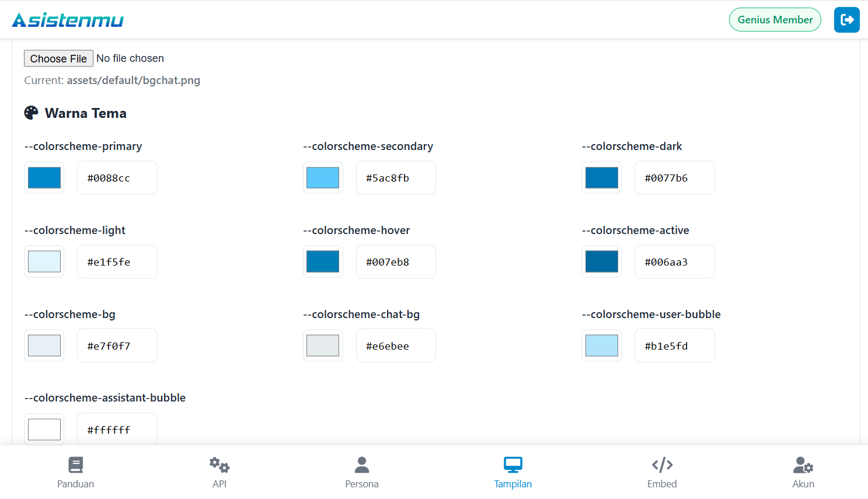Open the Akun account settings icon
This screenshot has width=868, height=499.
pos(803,465)
